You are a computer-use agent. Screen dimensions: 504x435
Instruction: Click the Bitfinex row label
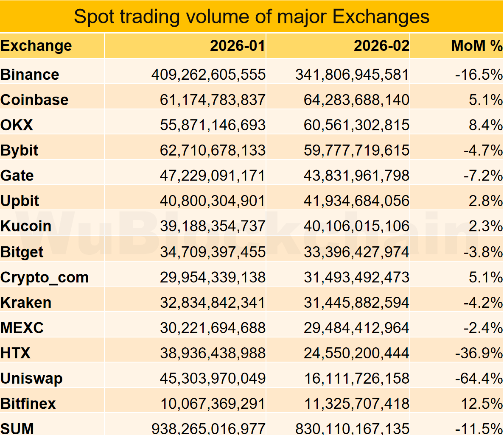(x=28, y=404)
